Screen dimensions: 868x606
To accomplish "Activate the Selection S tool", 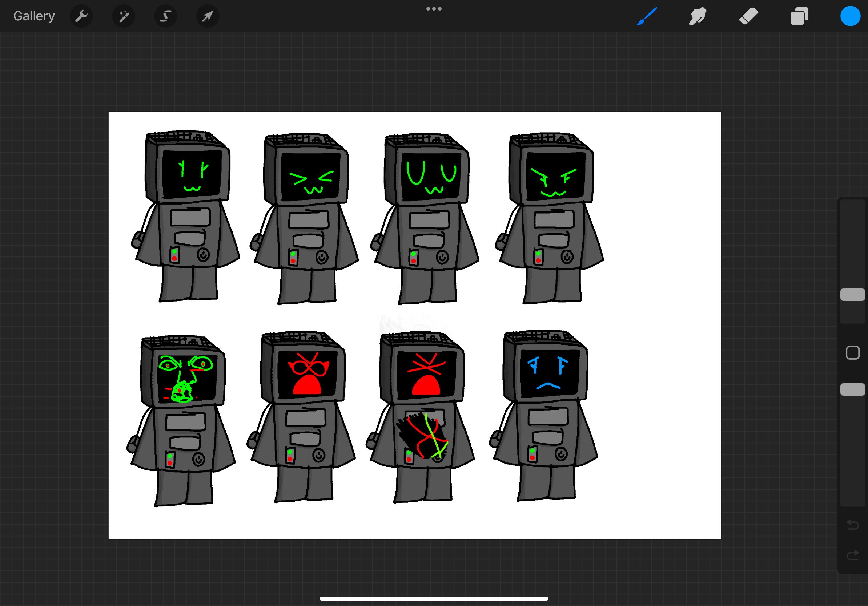I will pyautogui.click(x=166, y=16).
